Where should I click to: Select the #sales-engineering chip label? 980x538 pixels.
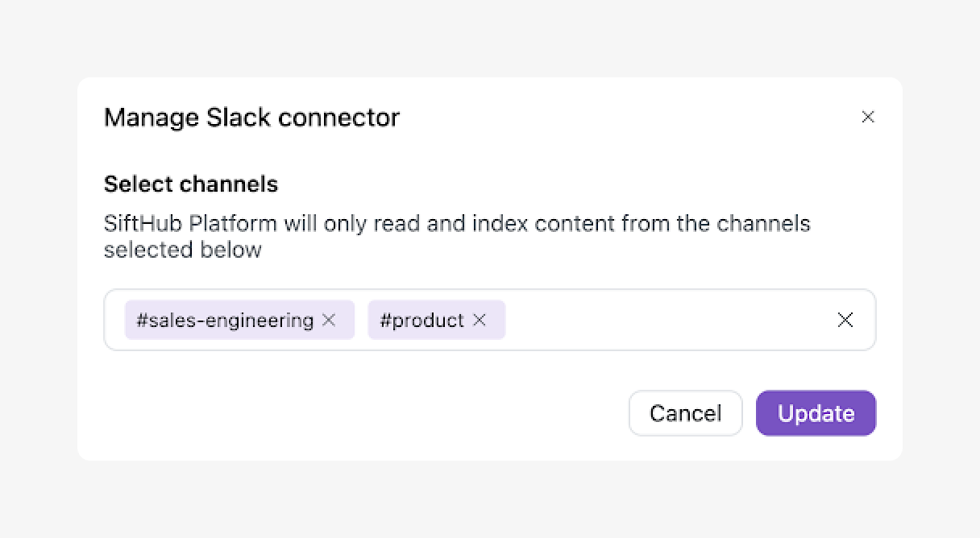(226, 320)
